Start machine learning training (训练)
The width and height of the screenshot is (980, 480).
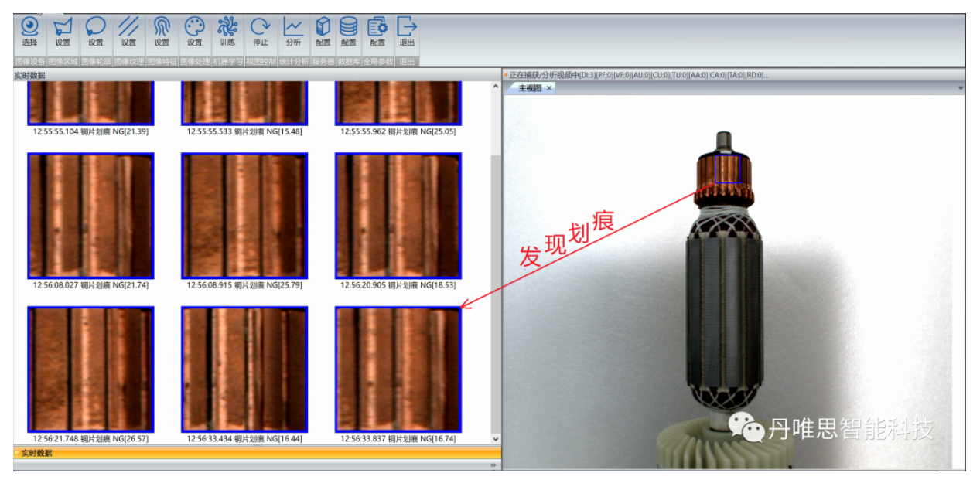(227, 32)
